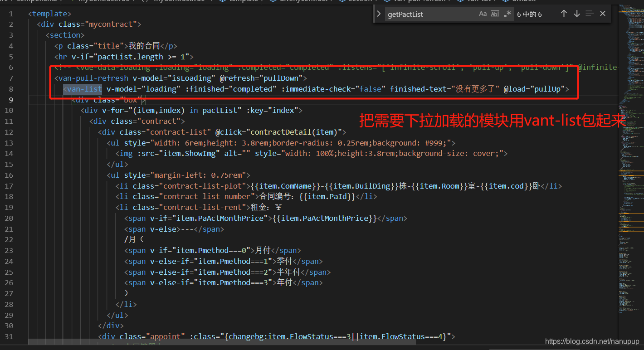
Task: Click the section tag on line 3
Action: tap(65, 35)
